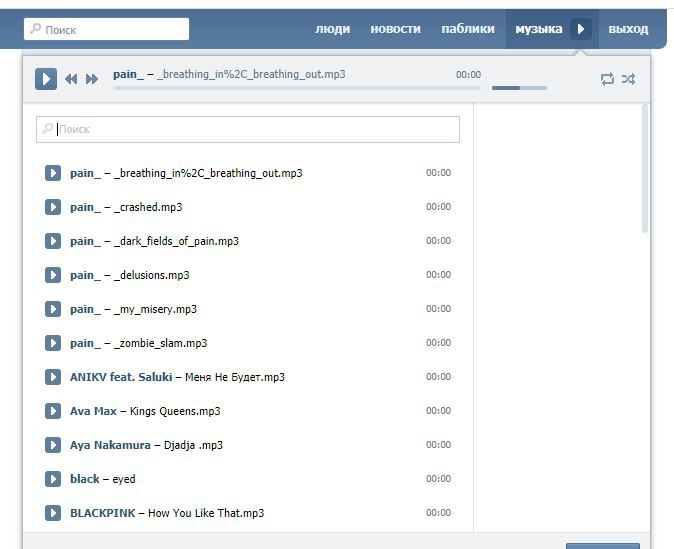674x549 pixels.
Task: Click the top navigation search field
Action: tap(106, 29)
